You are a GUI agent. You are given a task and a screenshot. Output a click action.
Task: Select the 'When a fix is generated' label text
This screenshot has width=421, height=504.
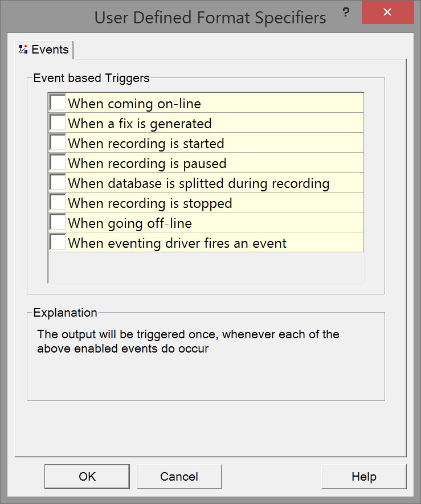(140, 124)
